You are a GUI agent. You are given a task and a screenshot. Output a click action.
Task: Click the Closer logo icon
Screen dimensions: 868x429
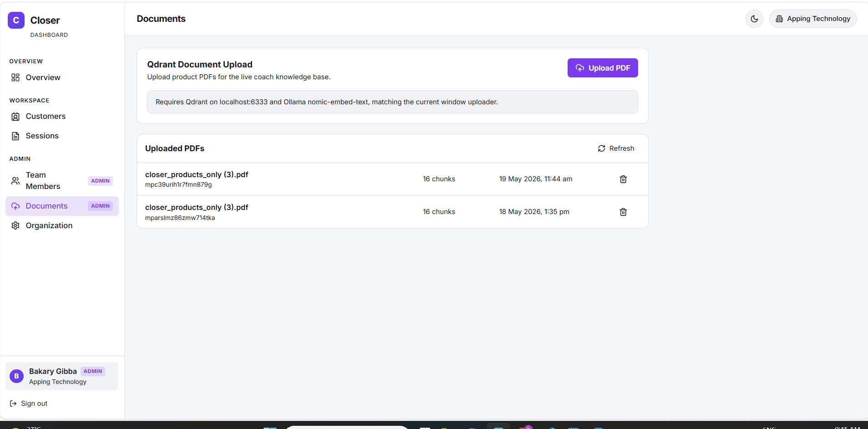point(16,20)
